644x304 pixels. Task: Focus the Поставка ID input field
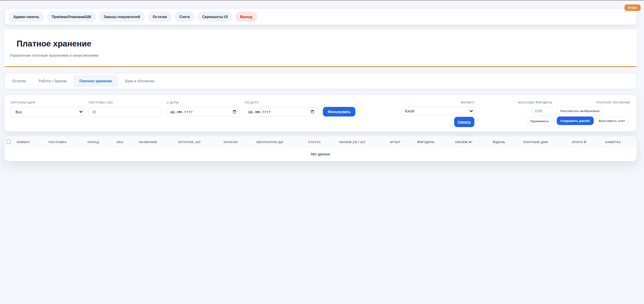click(125, 112)
